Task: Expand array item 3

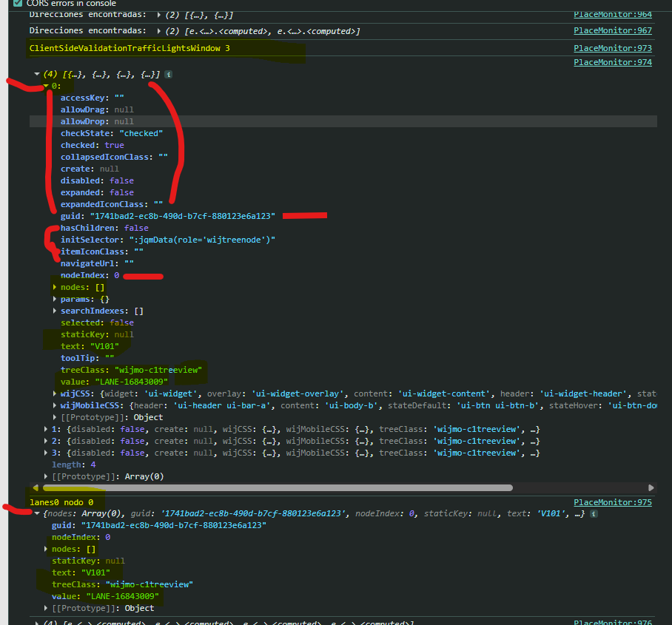Action: [x=46, y=453]
